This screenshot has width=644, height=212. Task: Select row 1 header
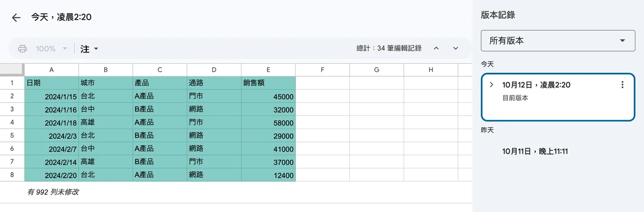(12, 83)
